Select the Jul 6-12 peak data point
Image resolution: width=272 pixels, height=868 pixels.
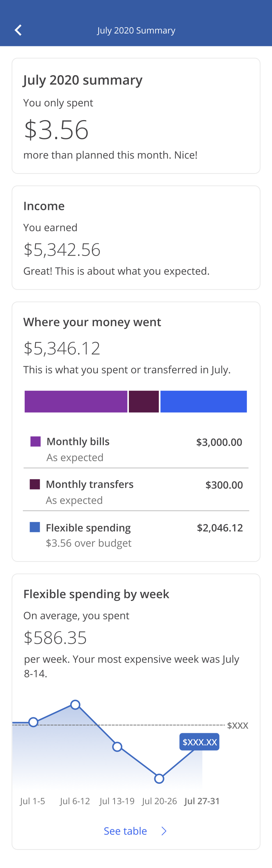point(75,705)
